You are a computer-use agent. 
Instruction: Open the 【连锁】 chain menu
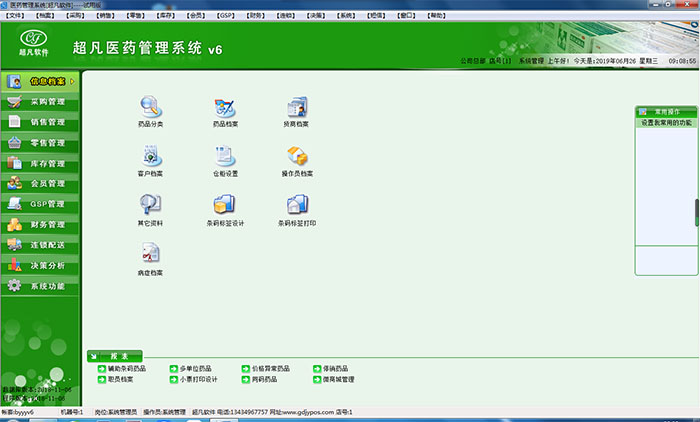click(286, 16)
